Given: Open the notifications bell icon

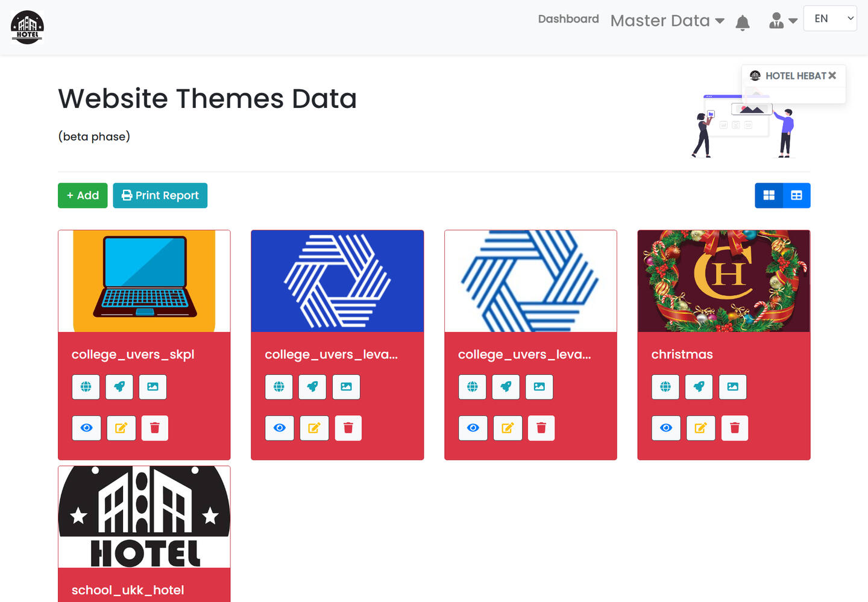Looking at the screenshot, I should coord(743,23).
